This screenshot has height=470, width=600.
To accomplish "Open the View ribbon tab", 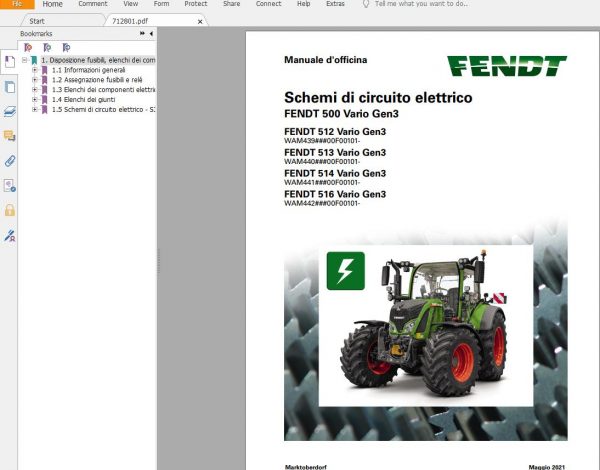I will click(x=130, y=4).
